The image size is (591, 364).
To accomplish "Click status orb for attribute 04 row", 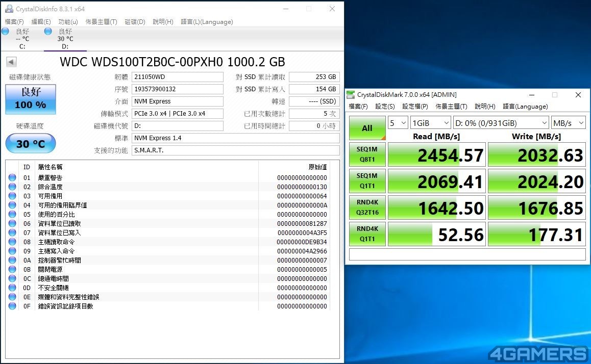I will click(x=12, y=205).
